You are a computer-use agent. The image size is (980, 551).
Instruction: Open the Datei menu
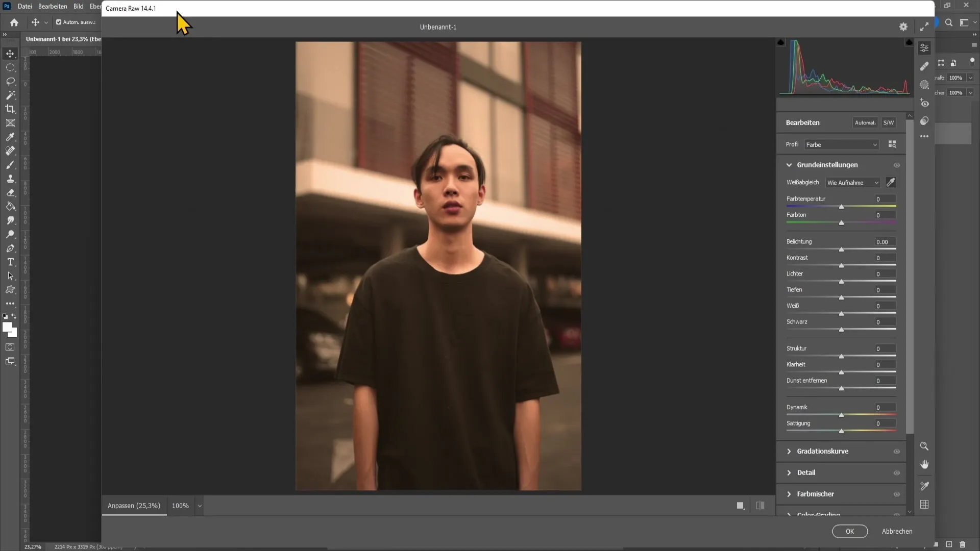coord(24,6)
